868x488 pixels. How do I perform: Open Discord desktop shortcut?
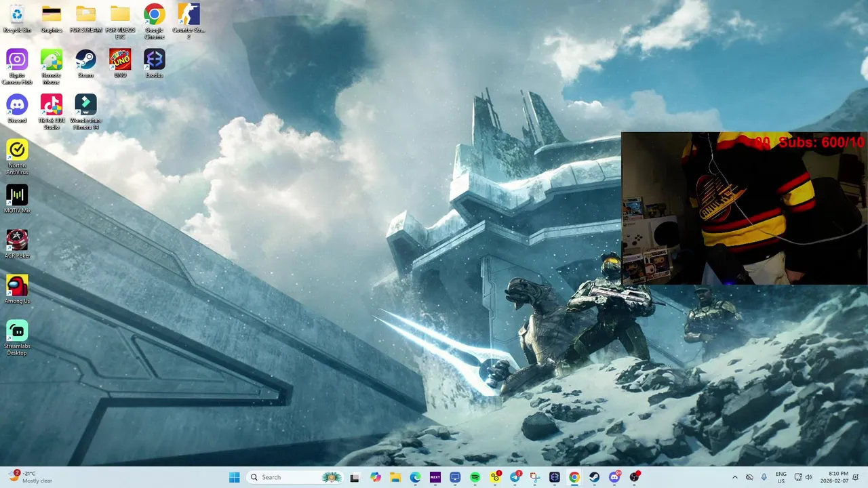[17, 108]
